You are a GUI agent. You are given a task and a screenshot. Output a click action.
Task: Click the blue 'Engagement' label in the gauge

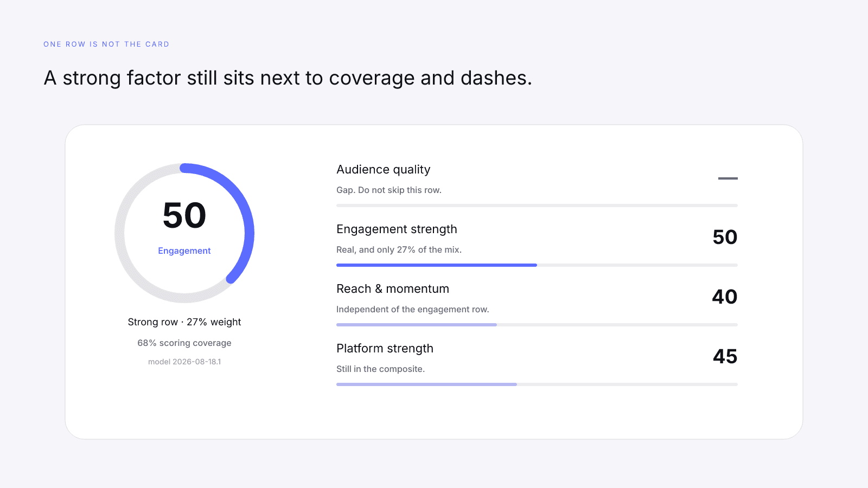[184, 251]
